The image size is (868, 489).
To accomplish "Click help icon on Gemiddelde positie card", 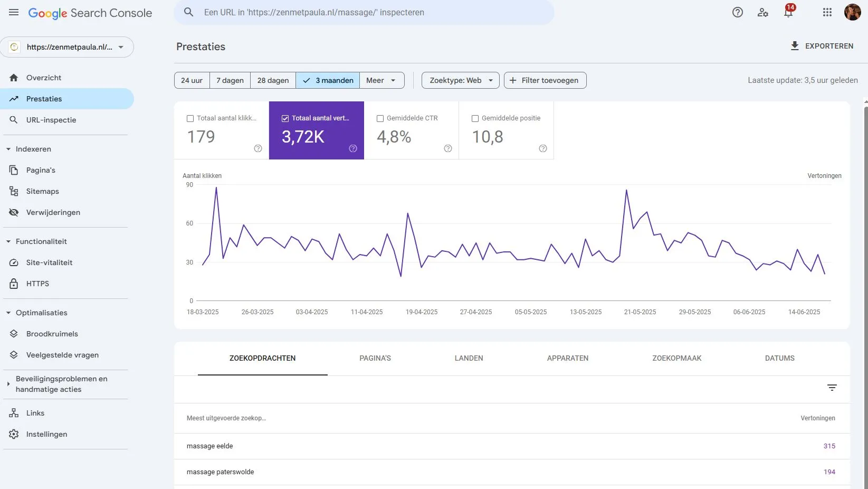I will point(543,148).
